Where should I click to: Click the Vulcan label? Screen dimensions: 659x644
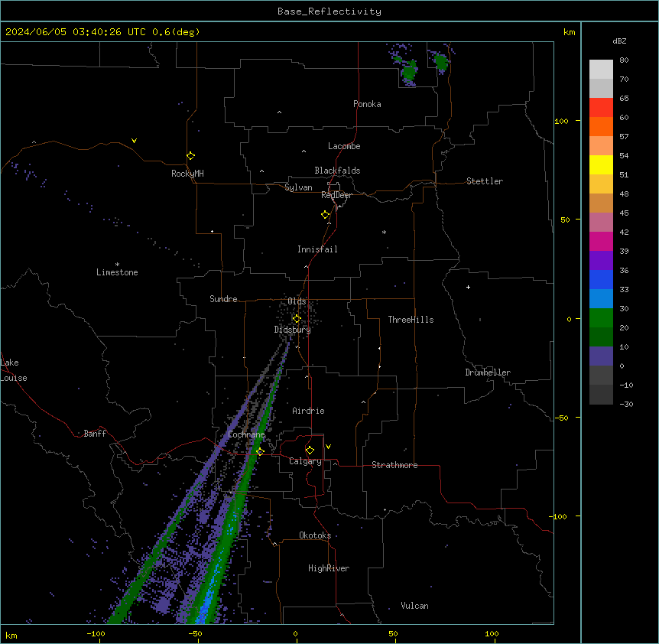(415, 606)
